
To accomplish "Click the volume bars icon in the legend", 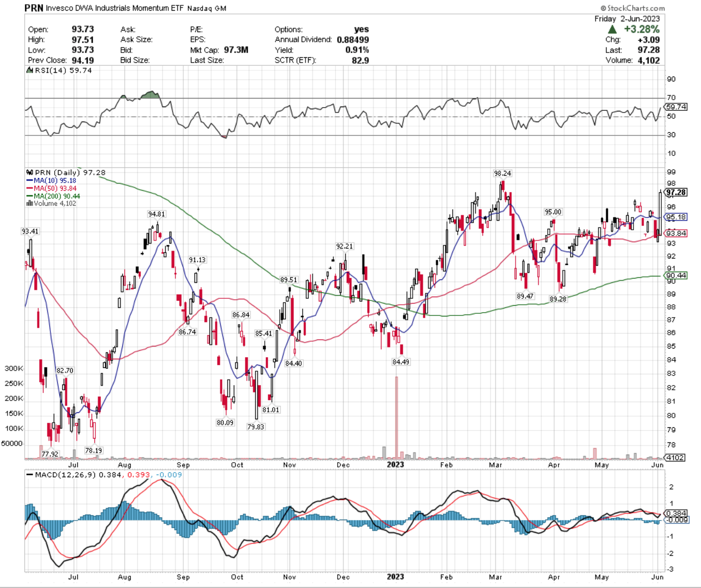I will pos(29,203).
